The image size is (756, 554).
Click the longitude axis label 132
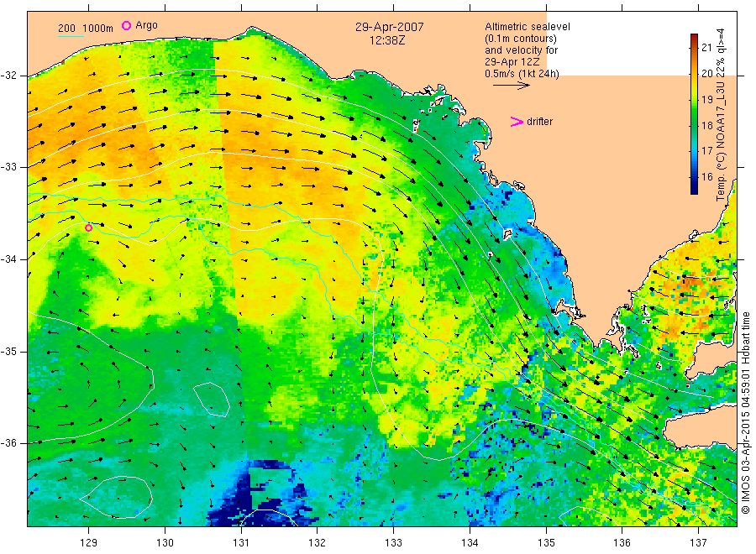(x=318, y=543)
